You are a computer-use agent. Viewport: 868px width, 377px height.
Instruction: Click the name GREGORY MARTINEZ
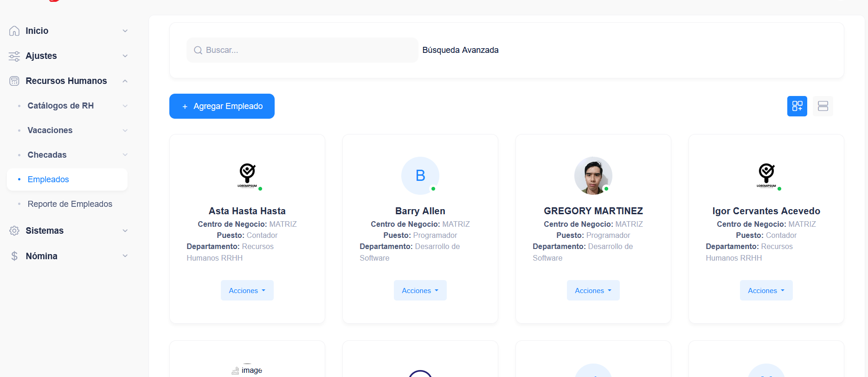click(593, 211)
